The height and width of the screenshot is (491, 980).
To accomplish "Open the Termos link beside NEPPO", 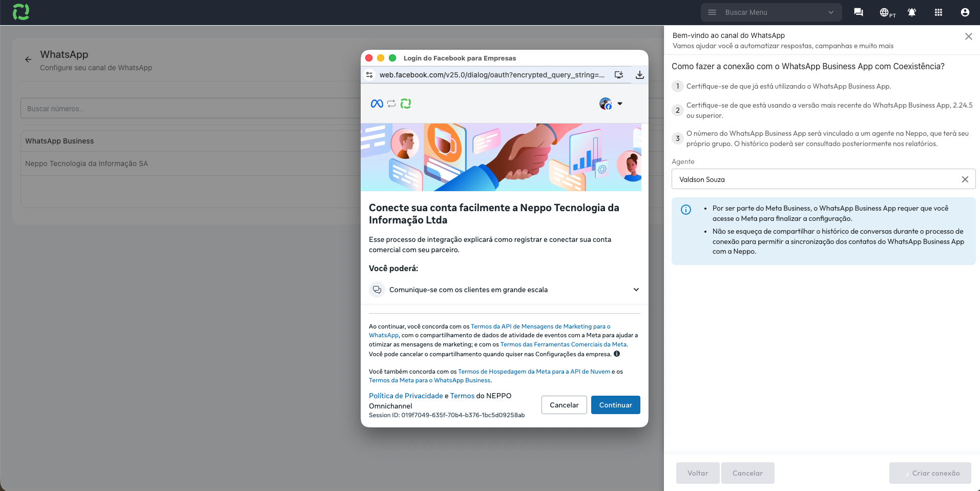I will pos(463,396).
